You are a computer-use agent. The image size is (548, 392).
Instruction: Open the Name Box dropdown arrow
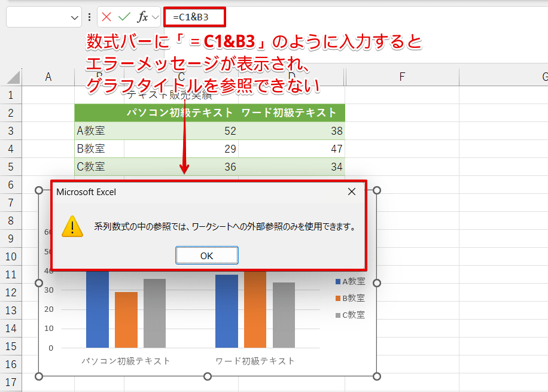[74, 17]
